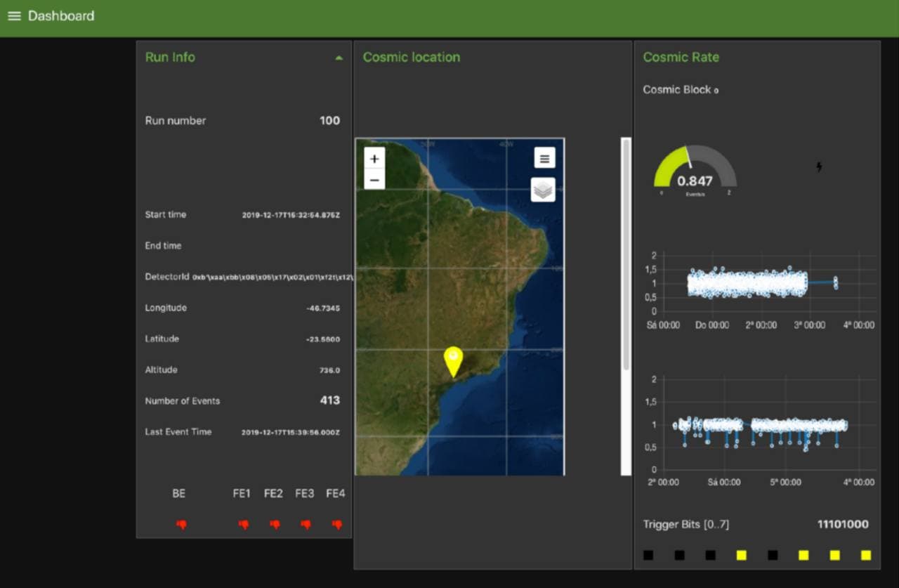Click the Cosmic Block events gauge
899x588 pixels.
pyautogui.click(x=695, y=170)
